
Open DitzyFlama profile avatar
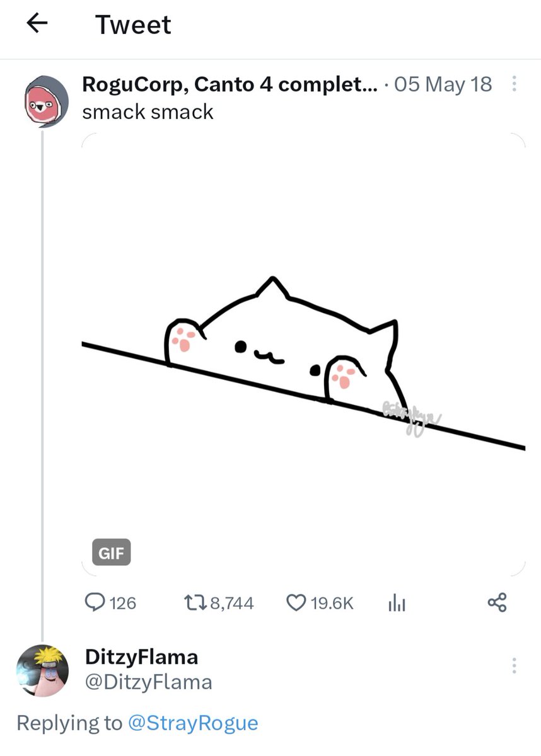pyautogui.click(x=42, y=670)
